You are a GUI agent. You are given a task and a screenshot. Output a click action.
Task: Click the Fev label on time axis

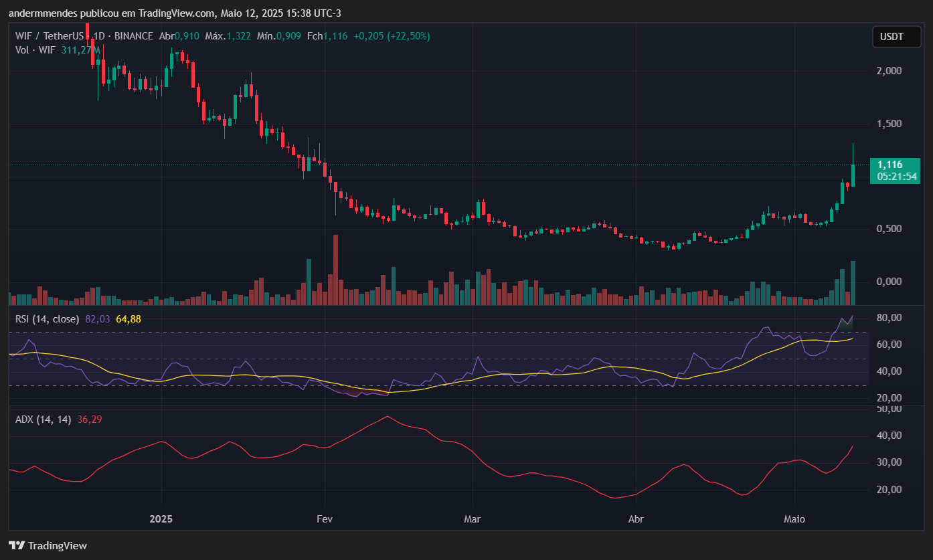[x=325, y=519]
